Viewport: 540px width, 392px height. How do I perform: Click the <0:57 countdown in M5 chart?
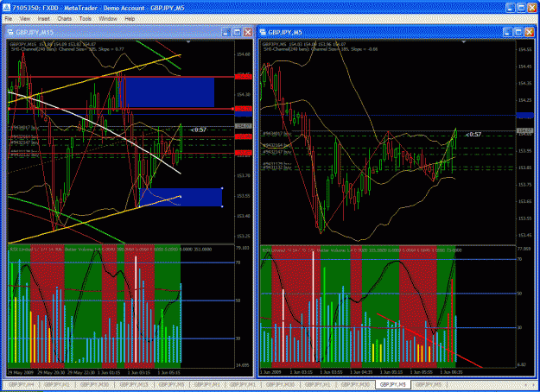[x=473, y=134]
